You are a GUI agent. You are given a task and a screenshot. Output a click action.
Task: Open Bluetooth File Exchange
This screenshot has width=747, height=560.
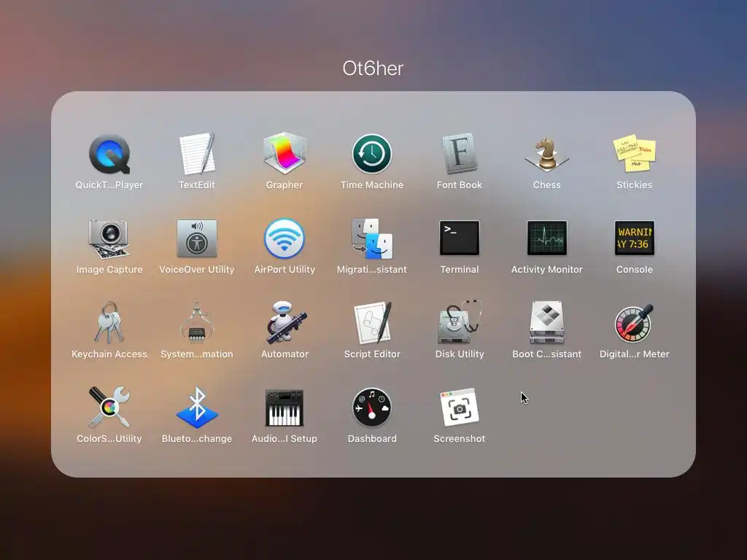[x=197, y=407]
